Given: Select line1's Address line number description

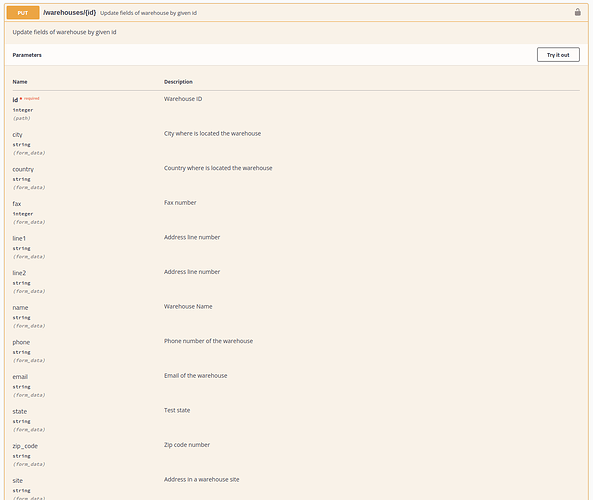Looking at the screenshot, I should (192, 237).
